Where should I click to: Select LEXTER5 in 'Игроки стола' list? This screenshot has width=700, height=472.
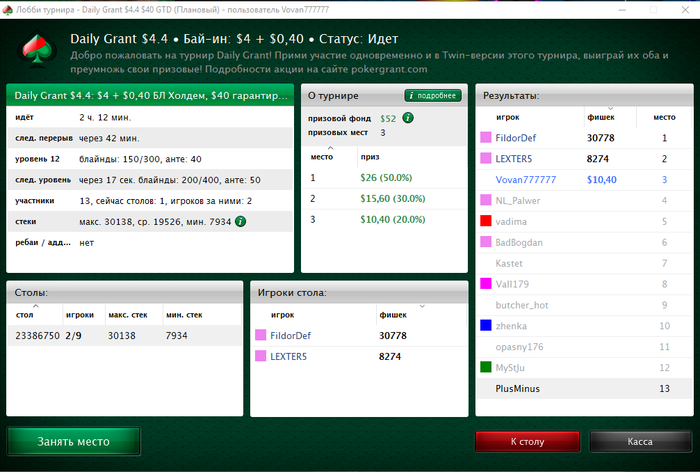click(359, 356)
